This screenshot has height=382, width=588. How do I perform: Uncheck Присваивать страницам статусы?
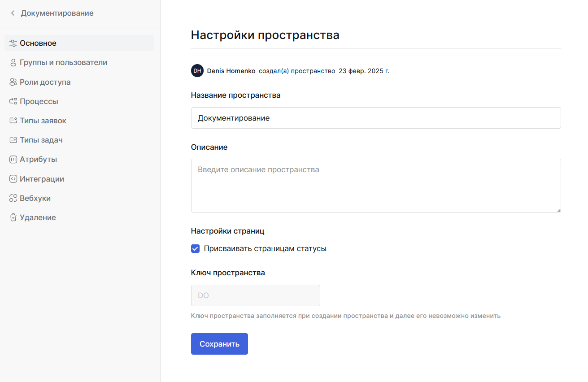pos(195,248)
